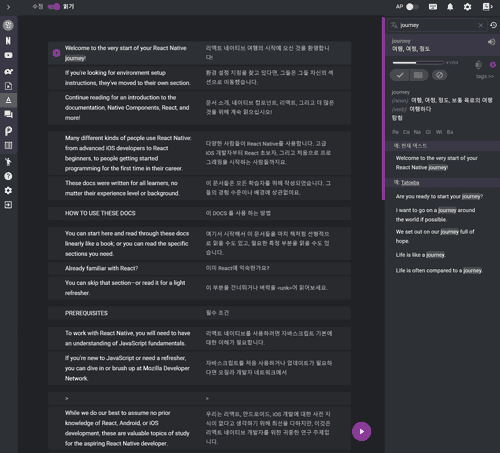Select the highlighted text reader icon in the sidebar
The height and width of the screenshot is (453, 500).
pos(8,100)
